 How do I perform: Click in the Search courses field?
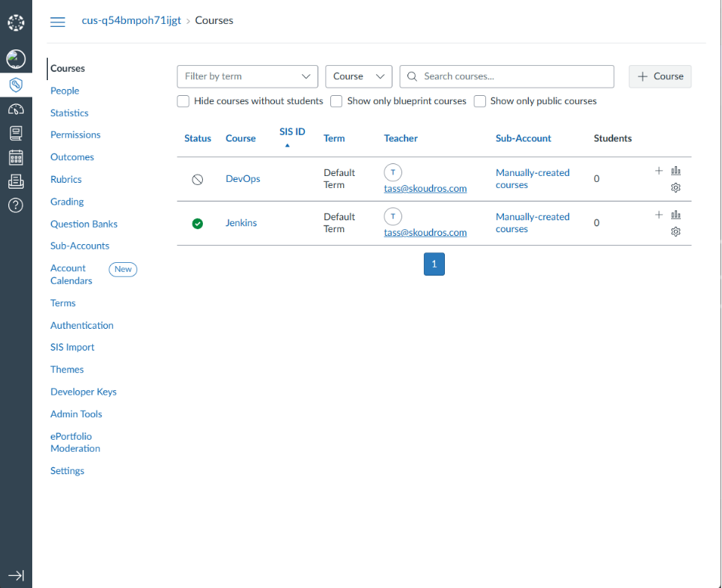click(x=506, y=76)
